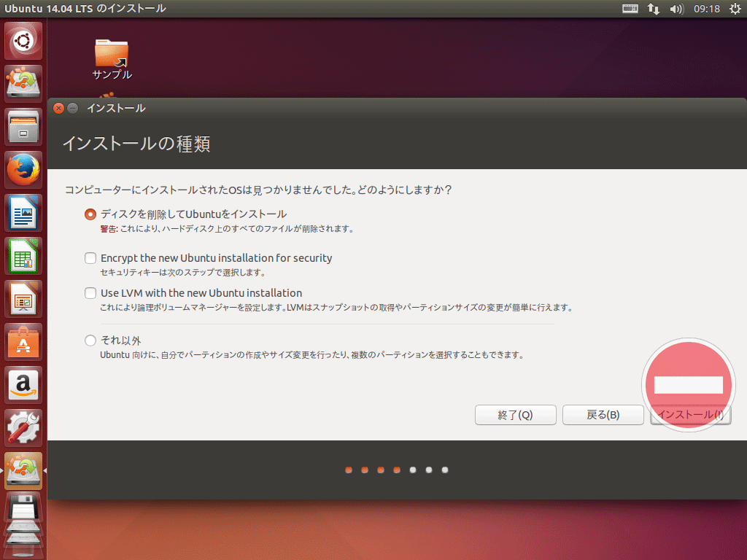Click the LVM description text line
The height and width of the screenshot is (560, 747).
(336, 308)
